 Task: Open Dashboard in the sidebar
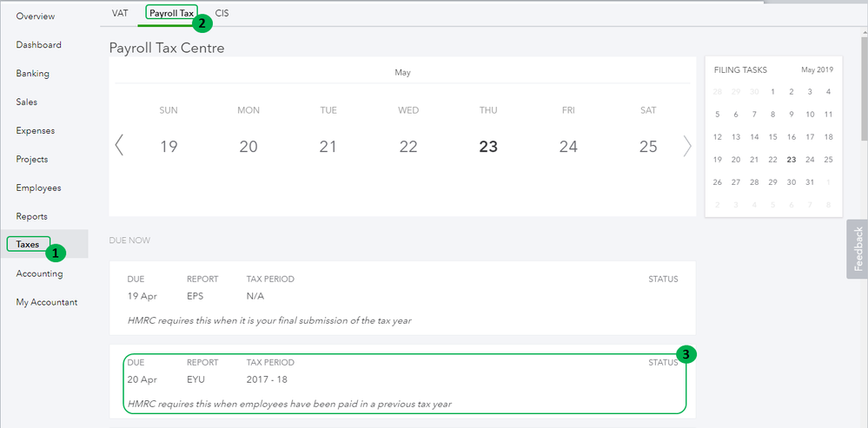pyautogui.click(x=38, y=45)
